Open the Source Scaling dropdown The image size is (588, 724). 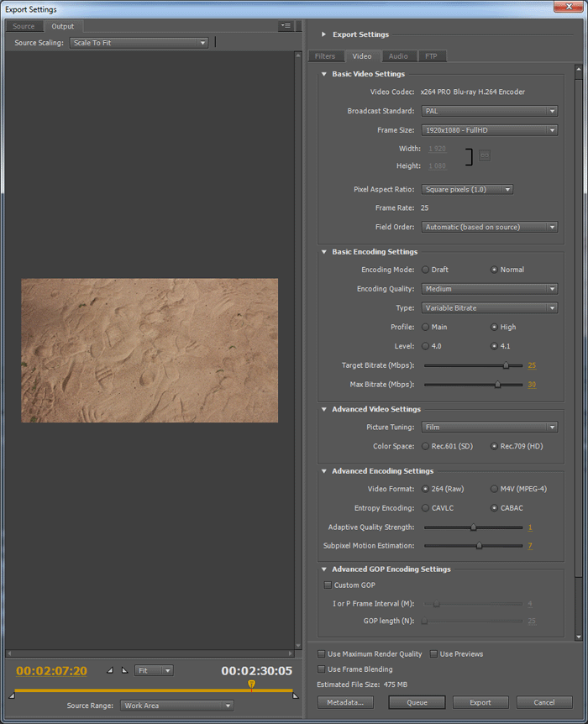tap(139, 43)
